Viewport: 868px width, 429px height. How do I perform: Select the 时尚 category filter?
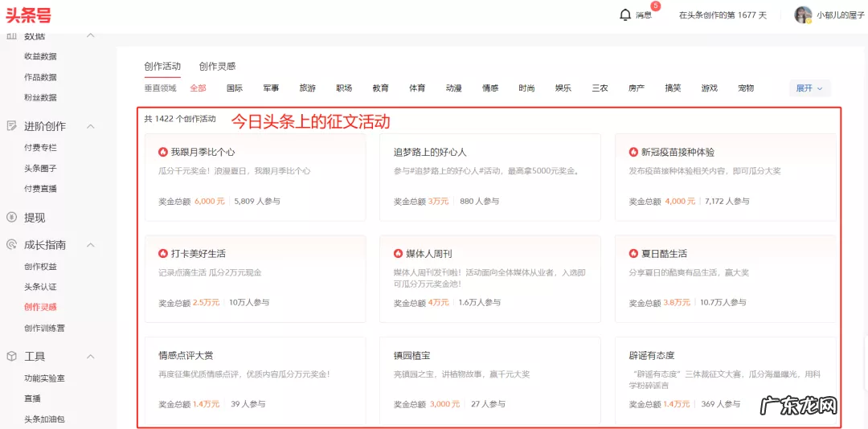[x=526, y=88]
